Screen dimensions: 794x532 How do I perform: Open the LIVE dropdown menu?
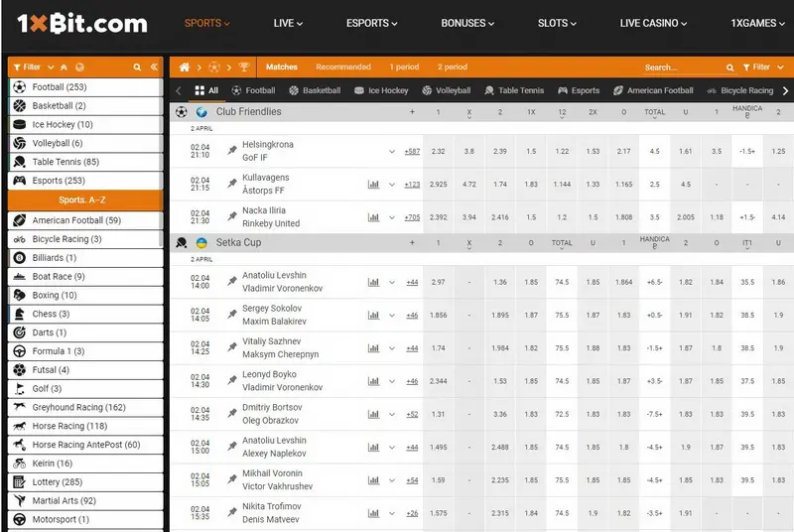[288, 23]
